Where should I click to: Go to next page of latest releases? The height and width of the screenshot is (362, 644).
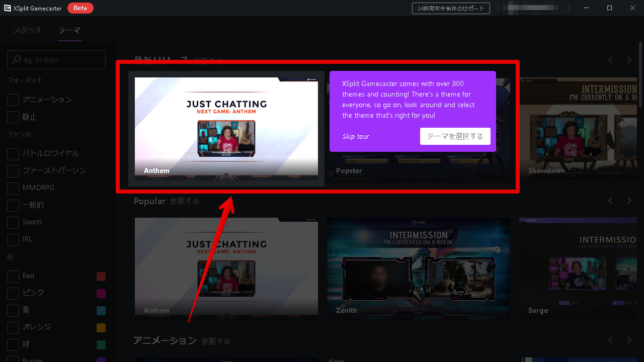tap(629, 60)
